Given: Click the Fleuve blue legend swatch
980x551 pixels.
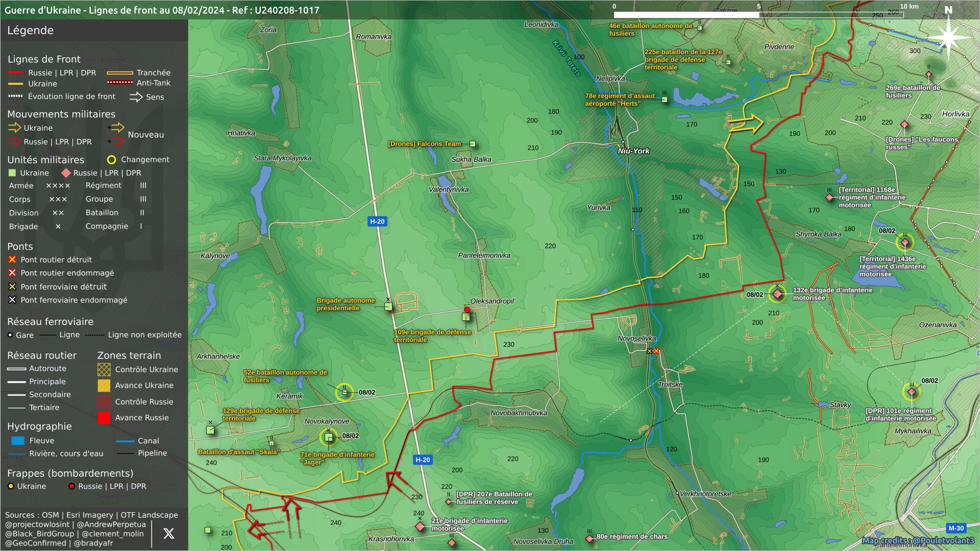Looking at the screenshot, I should (18, 440).
